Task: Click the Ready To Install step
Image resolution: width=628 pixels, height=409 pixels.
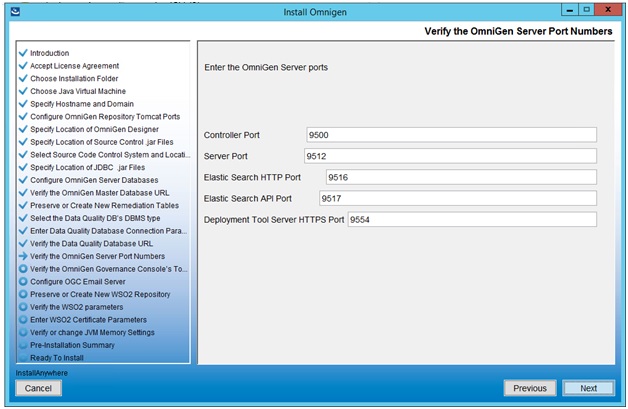Action: click(57, 358)
